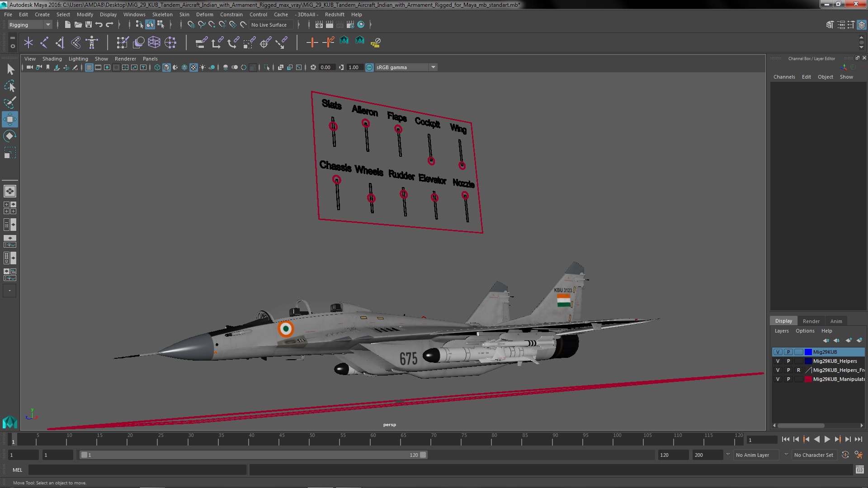Toggle playback P on Mig29KUB_Helpers layer
Viewport: 868px width, 488px height.
(788, 361)
